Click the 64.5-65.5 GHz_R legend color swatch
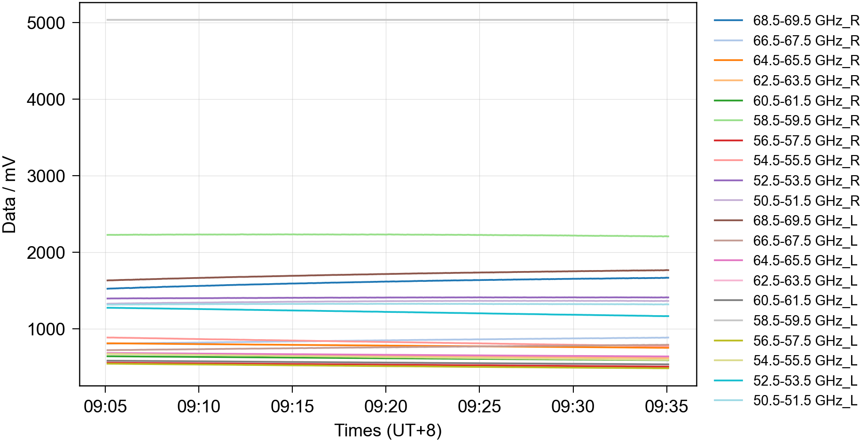This screenshot has width=868, height=442. point(728,61)
